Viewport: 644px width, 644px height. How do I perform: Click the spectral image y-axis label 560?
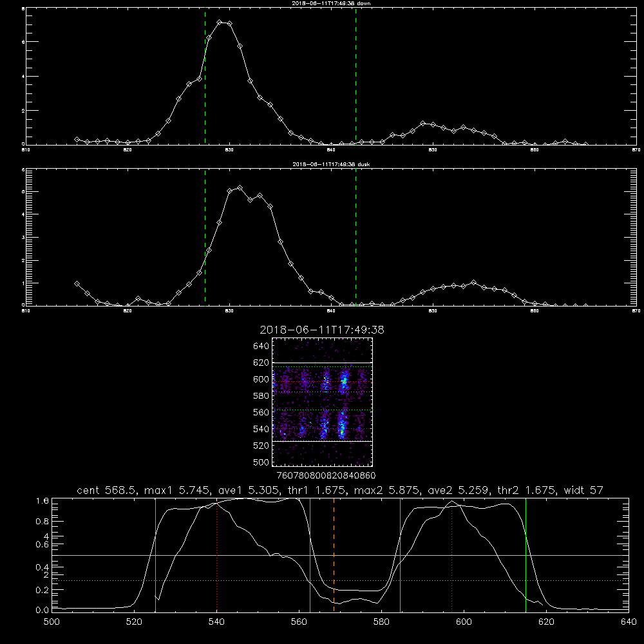pyautogui.click(x=261, y=412)
